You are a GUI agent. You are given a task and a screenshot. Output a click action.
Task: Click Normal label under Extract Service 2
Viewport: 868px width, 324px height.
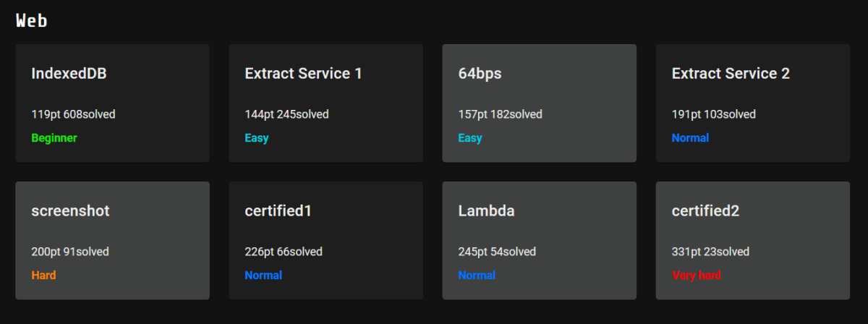[x=690, y=137]
